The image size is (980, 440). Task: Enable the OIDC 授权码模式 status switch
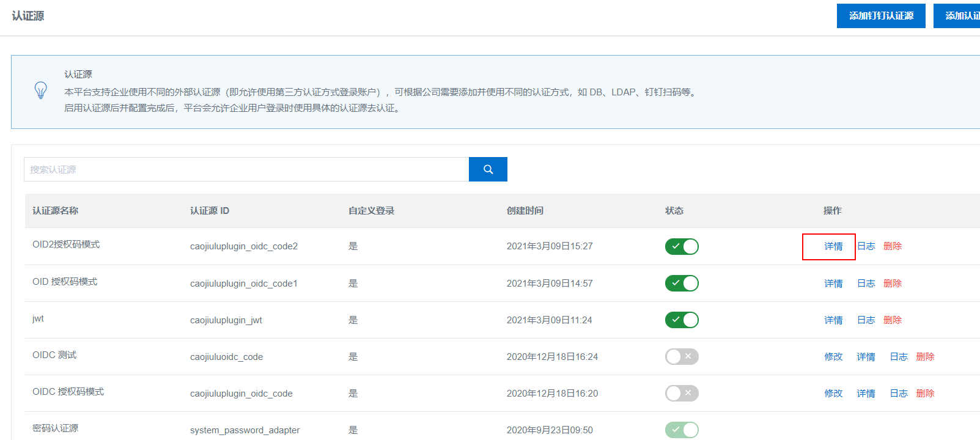click(x=682, y=394)
